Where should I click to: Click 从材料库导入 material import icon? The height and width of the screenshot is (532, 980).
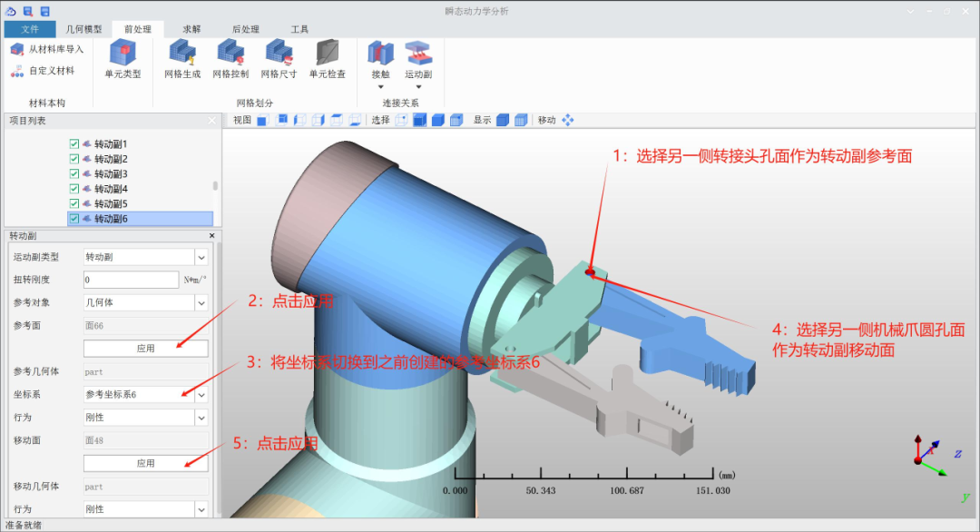click(17, 49)
